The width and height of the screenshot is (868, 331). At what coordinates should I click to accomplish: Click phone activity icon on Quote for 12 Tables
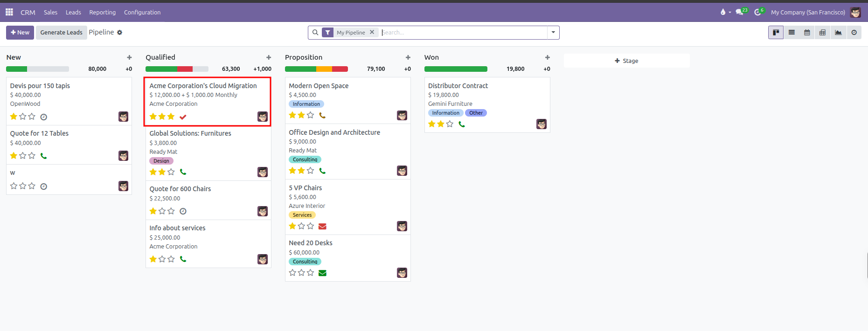pos(44,156)
